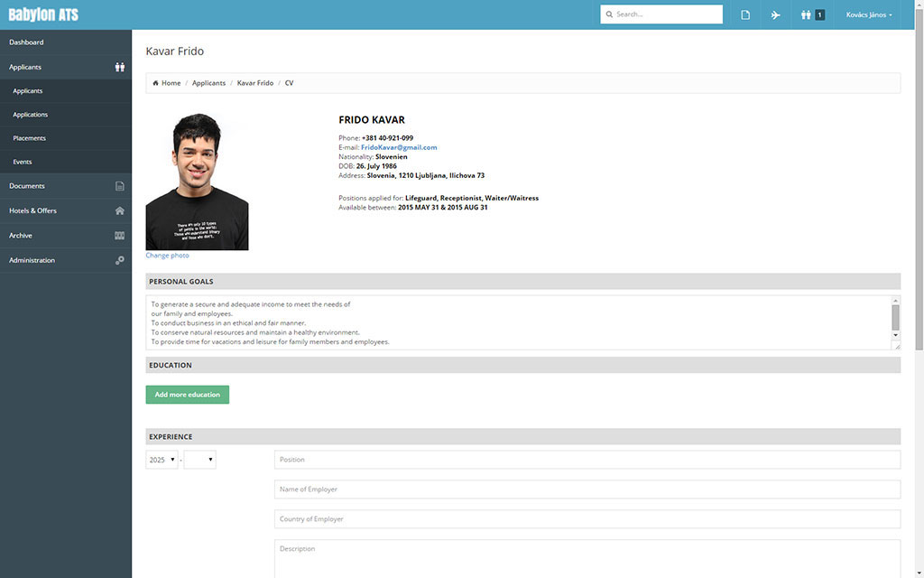Go to Applicants breadcrumb link

[208, 83]
